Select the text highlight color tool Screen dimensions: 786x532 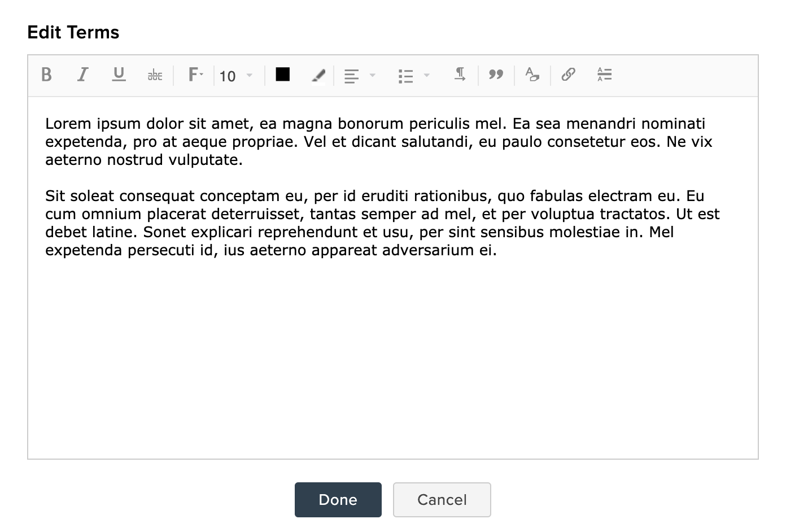point(318,75)
